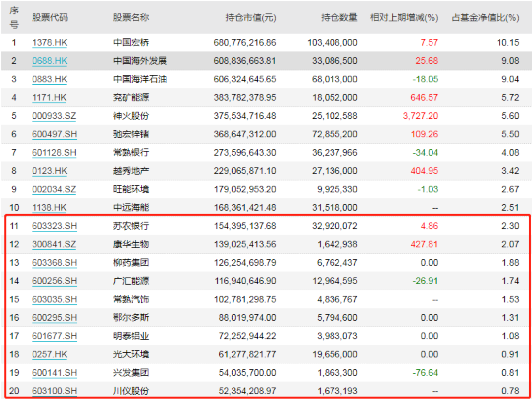
Task: Open stock code link 1378.HK
Action: (50, 43)
